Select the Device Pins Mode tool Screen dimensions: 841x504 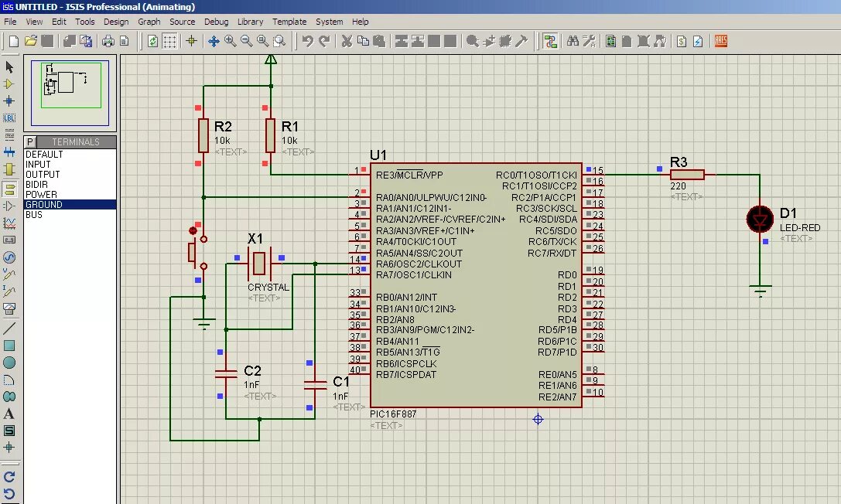pyautogui.click(x=9, y=206)
